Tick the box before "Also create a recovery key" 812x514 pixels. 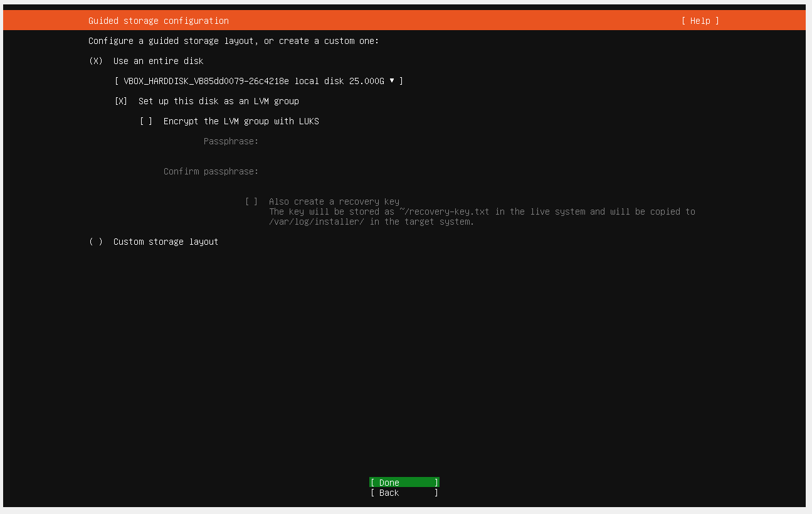(x=251, y=201)
